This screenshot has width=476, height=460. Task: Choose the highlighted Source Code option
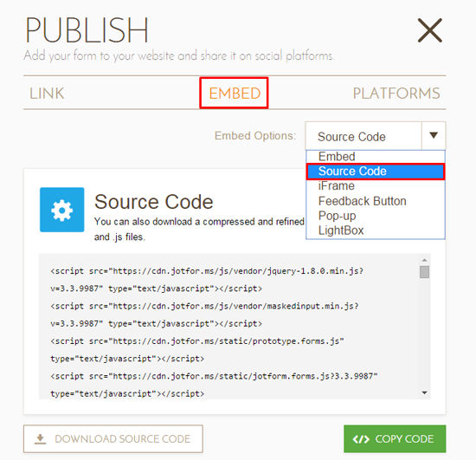pos(376,172)
